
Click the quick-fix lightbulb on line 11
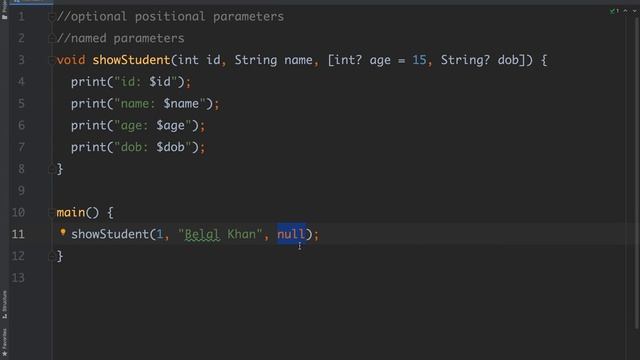point(63,233)
